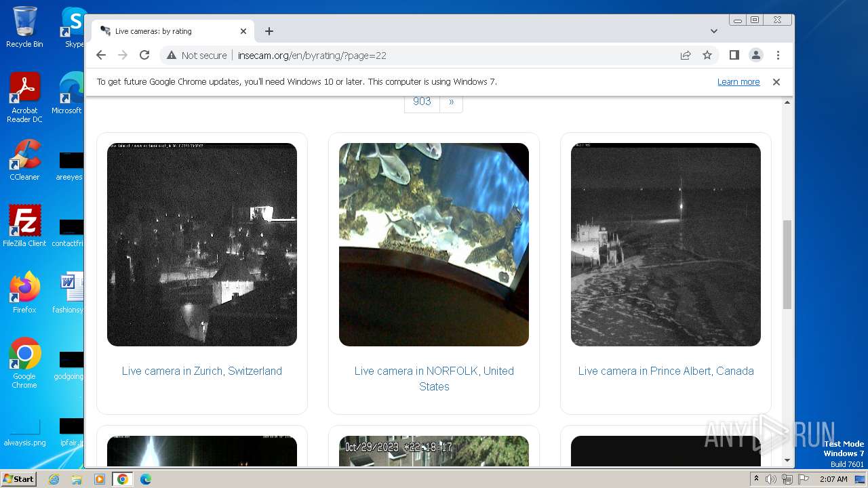This screenshot has width=868, height=488.
Task: Go to next page with » button
Action: click(451, 102)
